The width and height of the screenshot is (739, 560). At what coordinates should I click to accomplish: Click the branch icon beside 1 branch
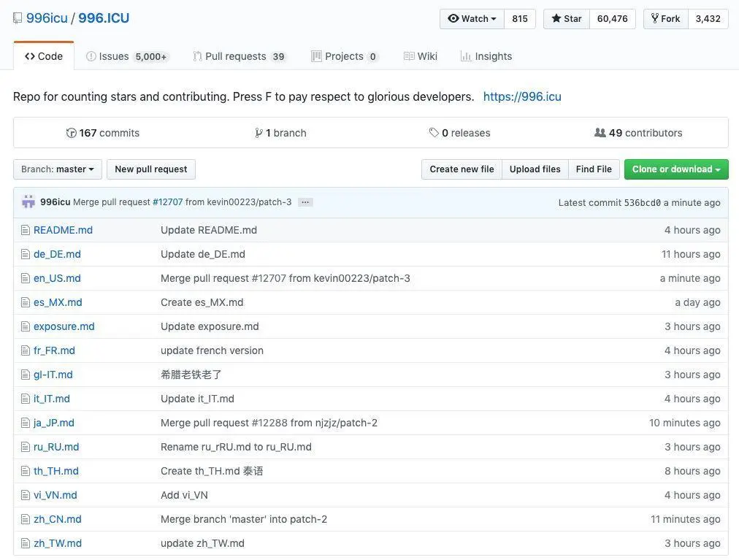click(259, 133)
